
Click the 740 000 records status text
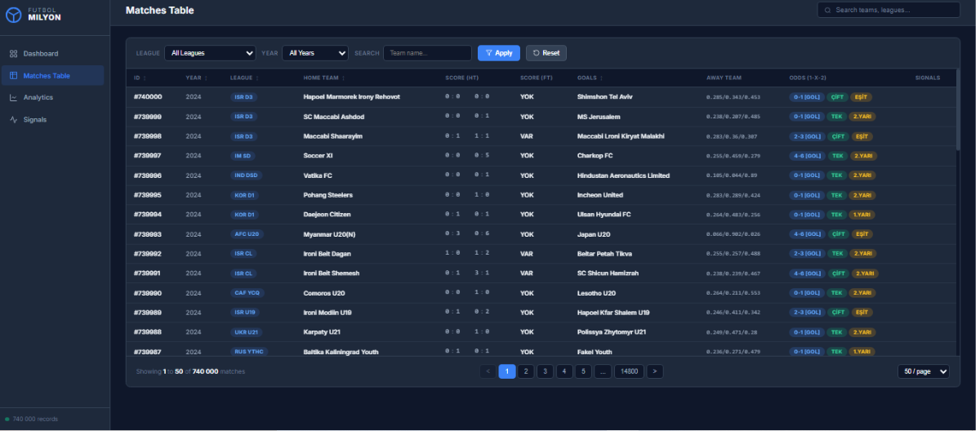35,420
